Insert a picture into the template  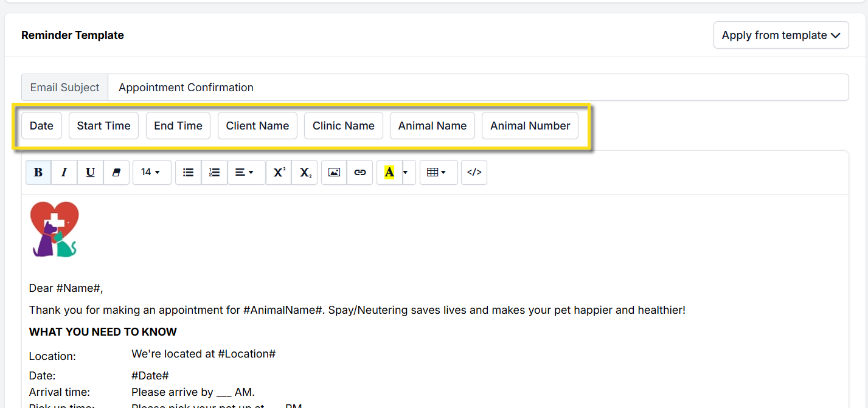334,173
